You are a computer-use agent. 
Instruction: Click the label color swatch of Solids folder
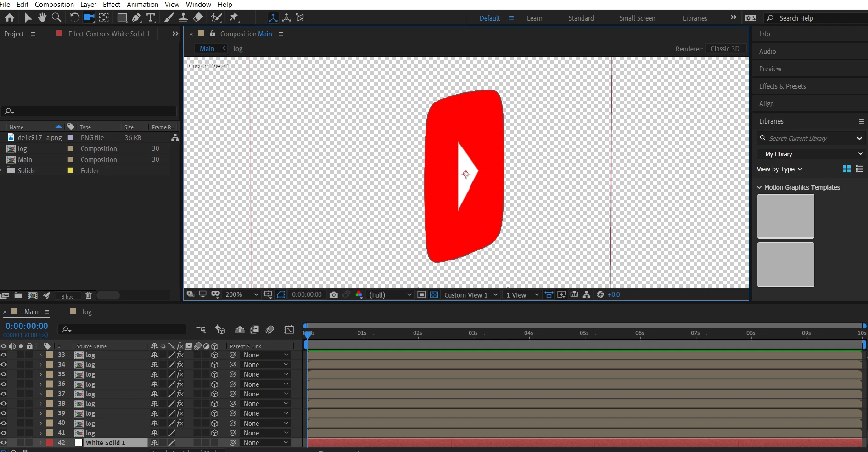[71, 170]
